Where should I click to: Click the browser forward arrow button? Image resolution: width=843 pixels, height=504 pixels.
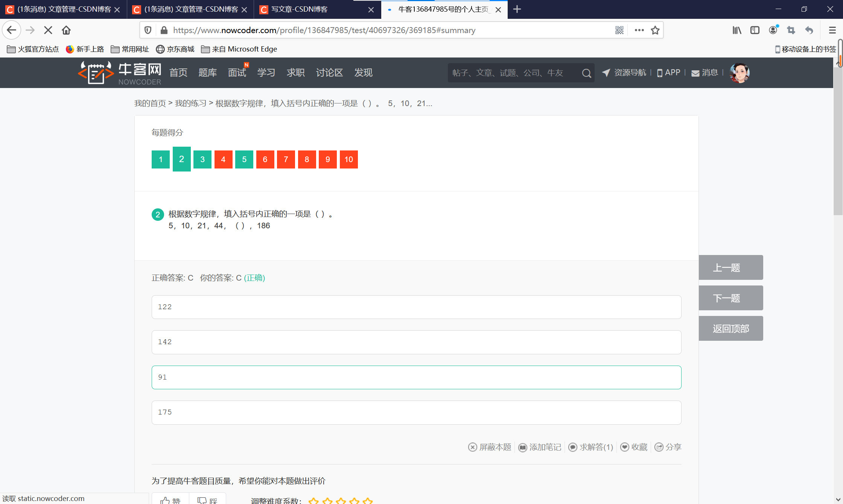30,30
